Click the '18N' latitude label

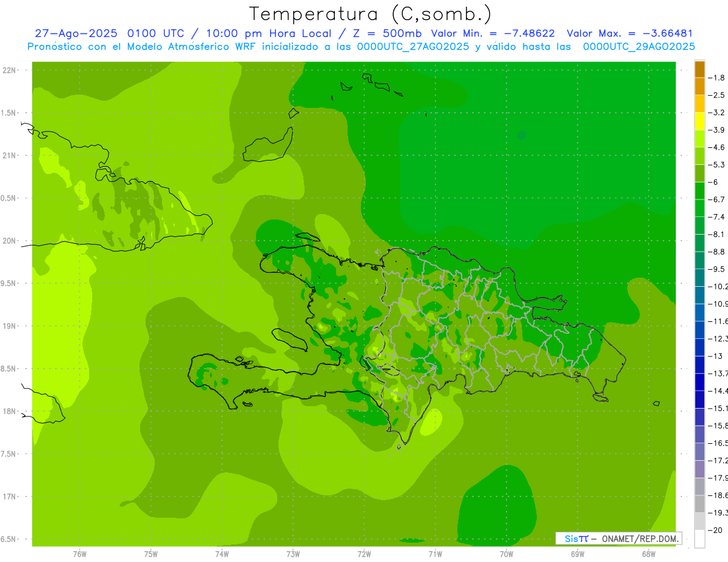(9, 412)
